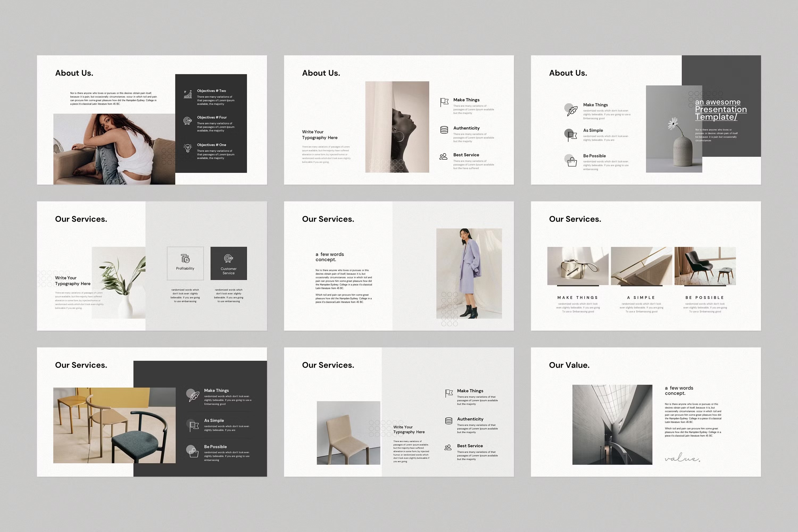This screenshot has width=798, height=532.
Task: Select the armchair photo above BE POSSIBLE
Action: 705,266
